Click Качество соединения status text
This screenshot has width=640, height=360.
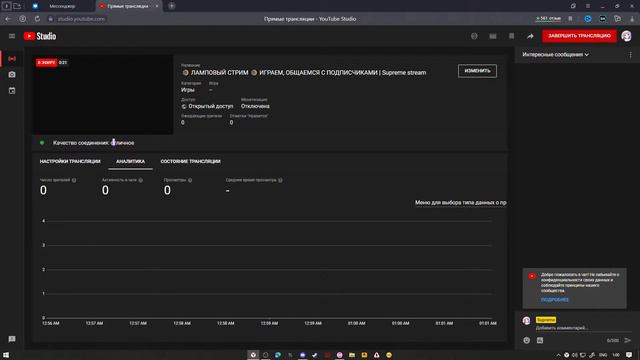(x=93, y=143)
